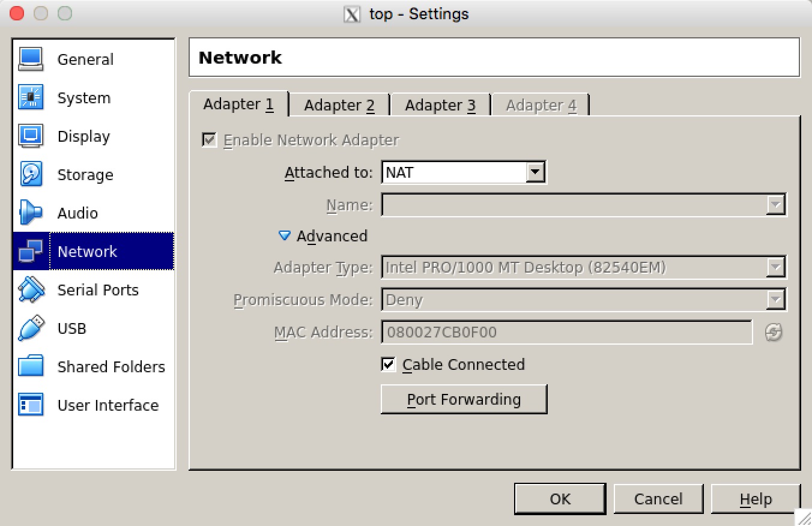Toggle Enable Network Adapter checkbox

click(209, 140)
